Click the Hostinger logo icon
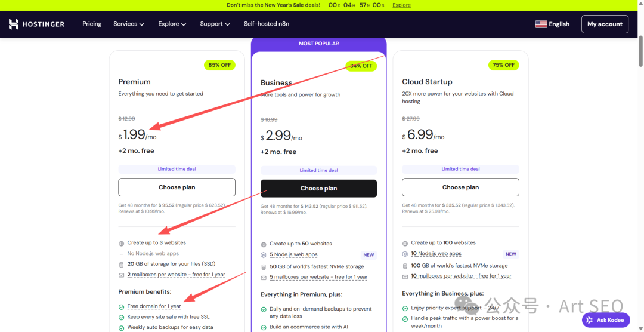The image size is (644, 332). point(14,24)
